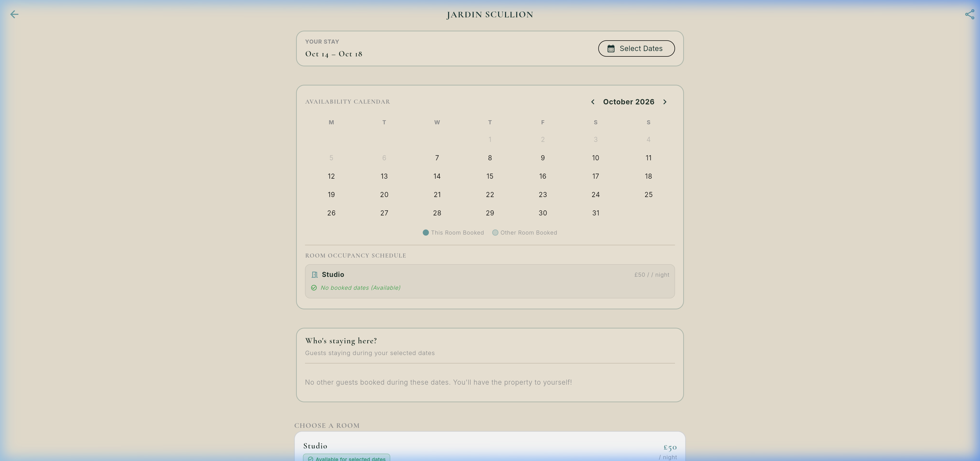The height and width of the screenshot is (461, 980).
Task: Click the 'Room Occupancy Schedule' heading
Action: pos(355,256)
